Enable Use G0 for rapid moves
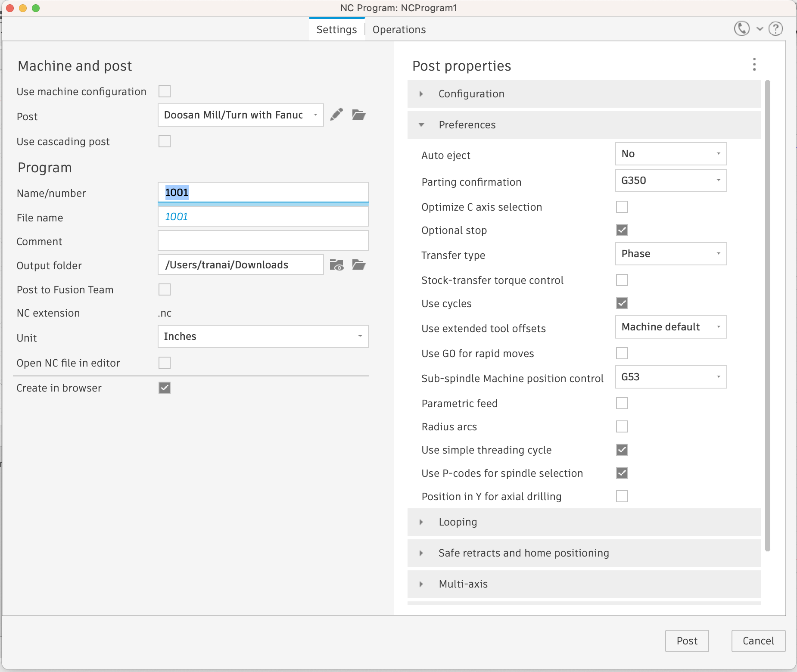Screen dimensions: 797x672 (x=622, y=353)
